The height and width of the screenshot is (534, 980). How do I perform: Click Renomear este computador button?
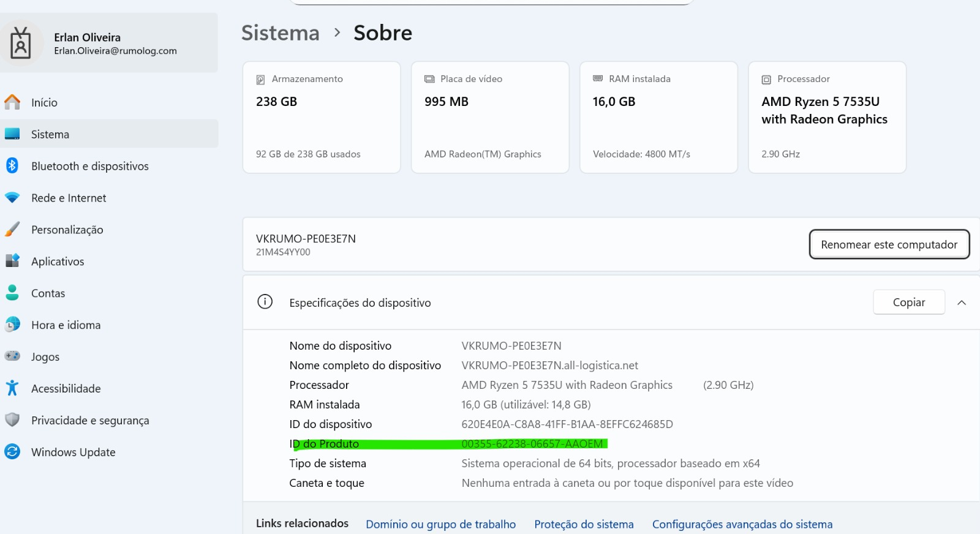click(889, 244)
